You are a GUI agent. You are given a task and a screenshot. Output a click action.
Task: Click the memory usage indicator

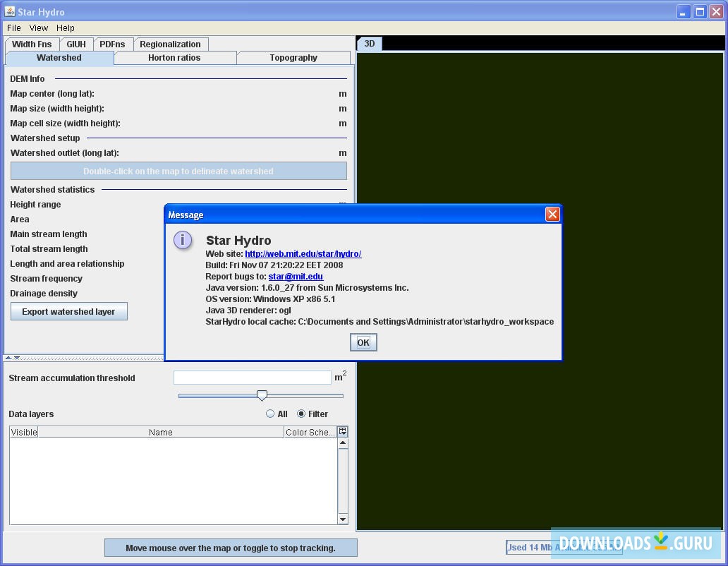point(564,548)
